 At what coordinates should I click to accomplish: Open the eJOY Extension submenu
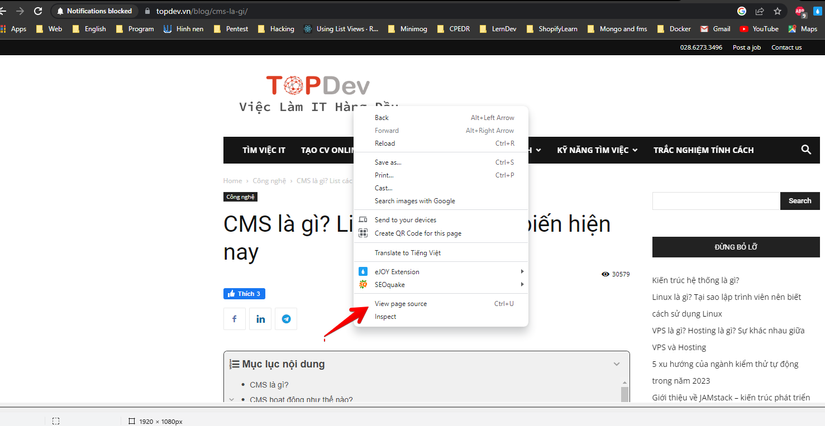point(440,272)
